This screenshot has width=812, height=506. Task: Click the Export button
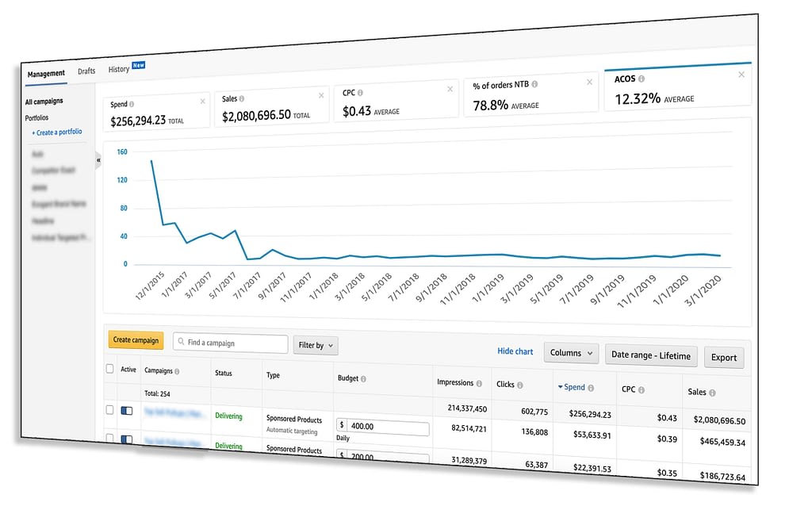(x=724, y=358)
